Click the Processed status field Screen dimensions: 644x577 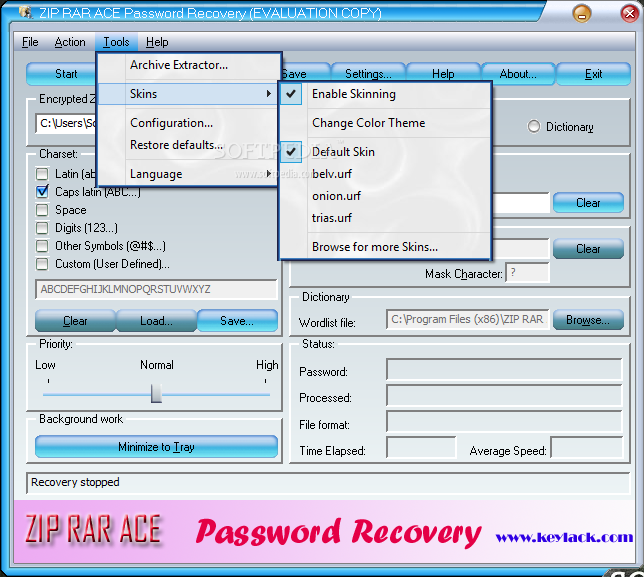point(504,396)
